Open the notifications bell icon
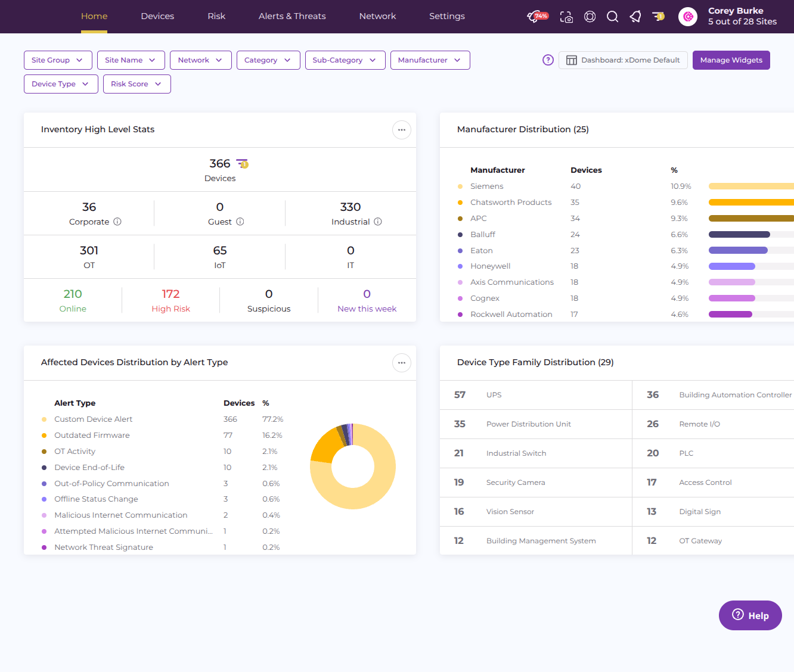794x672 pixels. [635, 17]
